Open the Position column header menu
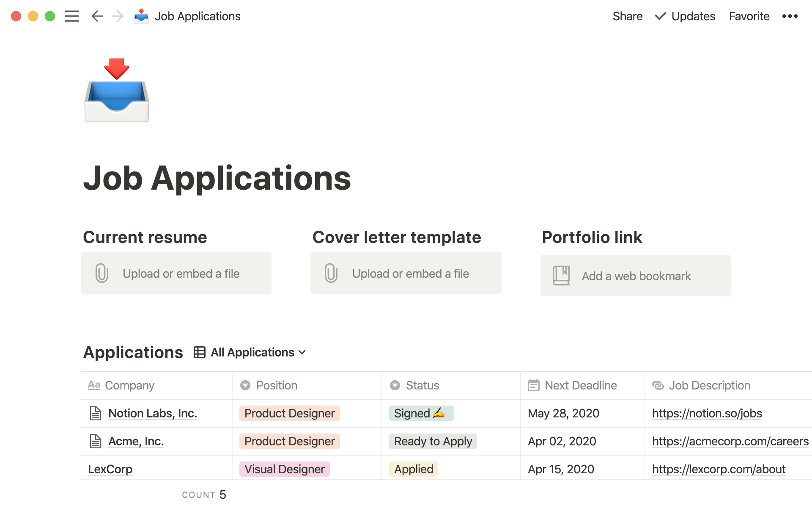 coord(277,385)
